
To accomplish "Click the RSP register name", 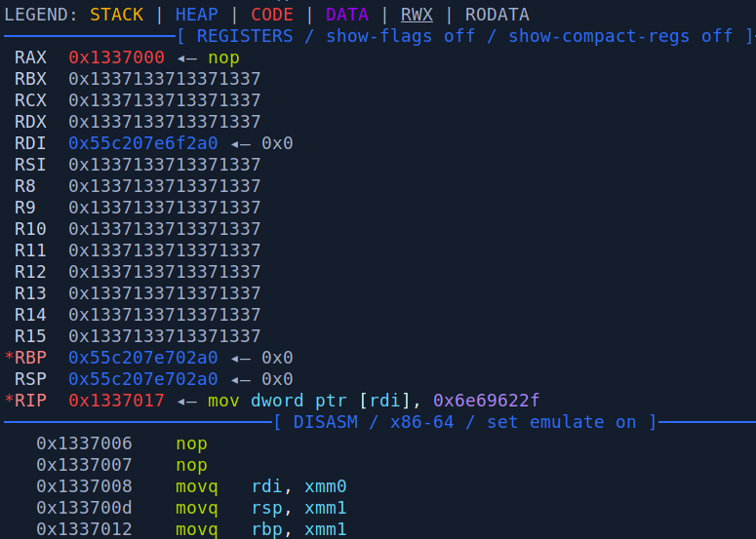I will click(x=30, y=379).
